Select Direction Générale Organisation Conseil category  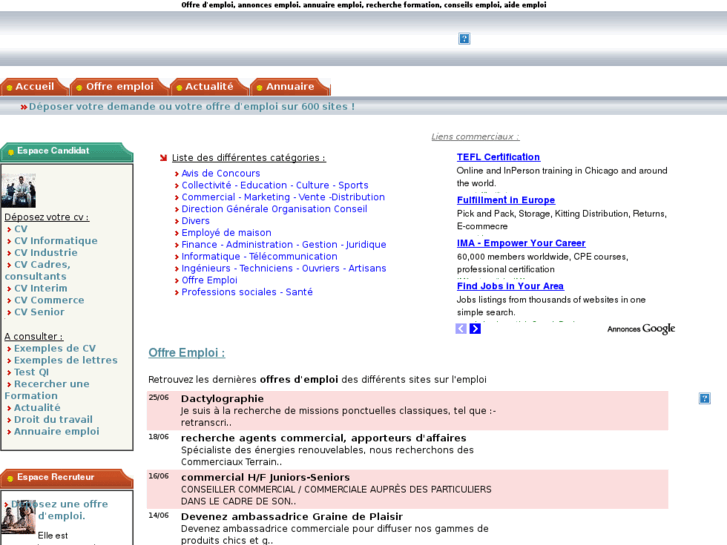[274, 209]
